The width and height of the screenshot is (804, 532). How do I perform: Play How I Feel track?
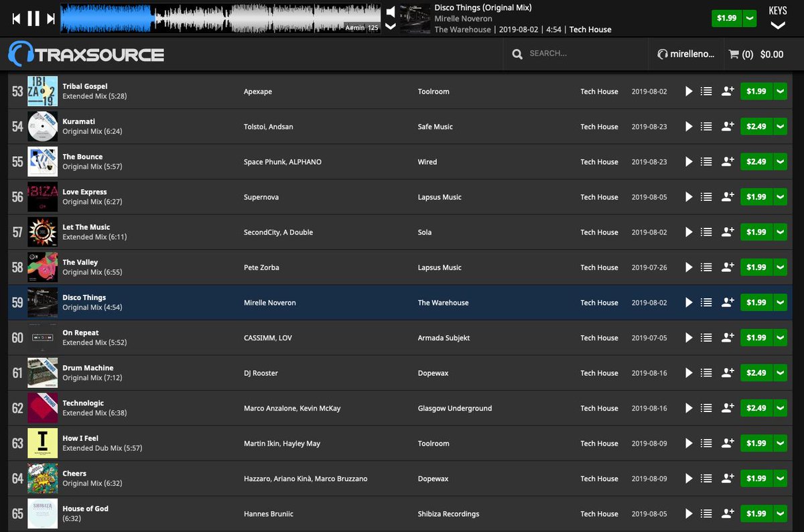(x=689, y=443)
